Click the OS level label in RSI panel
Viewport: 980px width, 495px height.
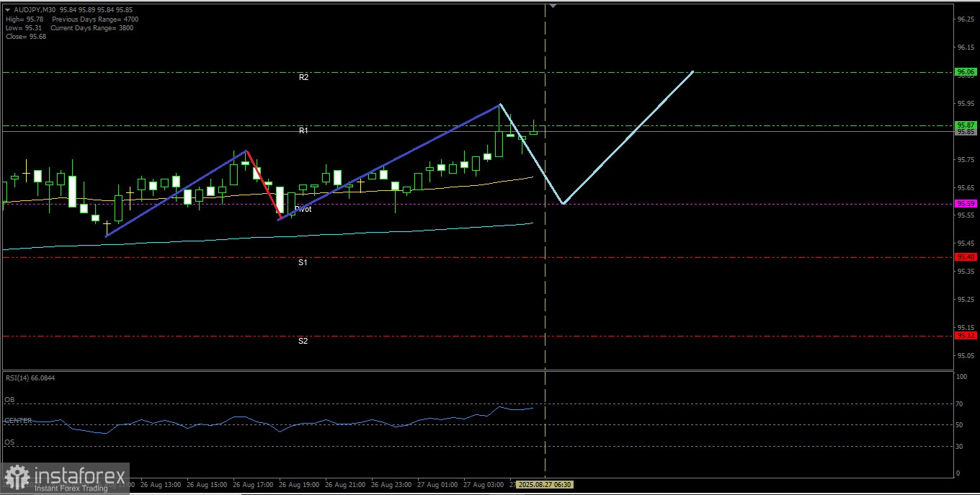pyautogui.click(x=9, y=442)
